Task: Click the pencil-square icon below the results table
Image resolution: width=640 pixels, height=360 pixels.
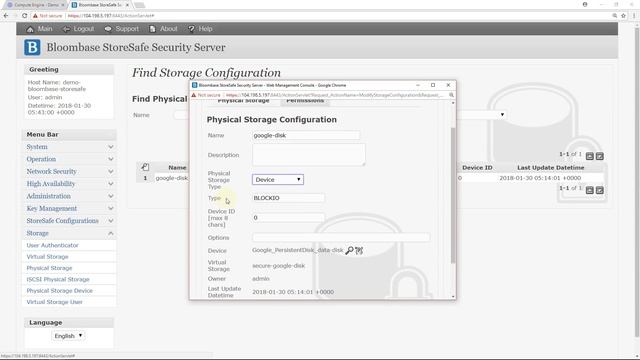Action: point(600,190)
